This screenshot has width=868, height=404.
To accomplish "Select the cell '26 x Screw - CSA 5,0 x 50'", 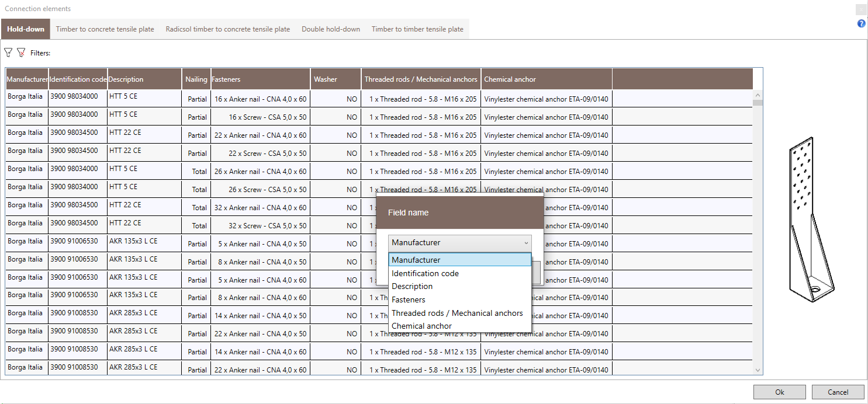I will point(261,189).
